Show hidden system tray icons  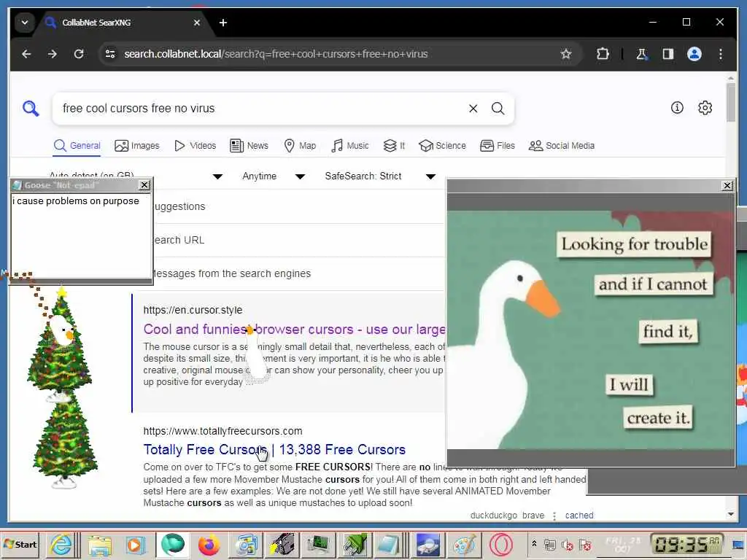click(x=534, y=542)
